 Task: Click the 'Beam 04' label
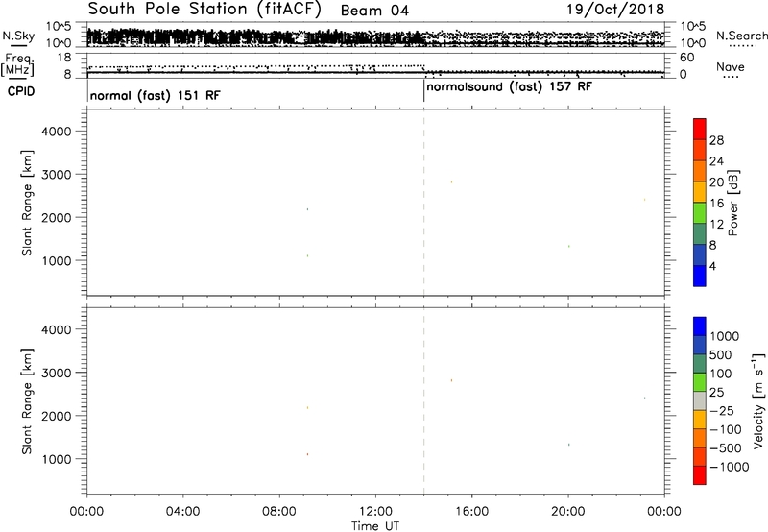tap(374, 11)
